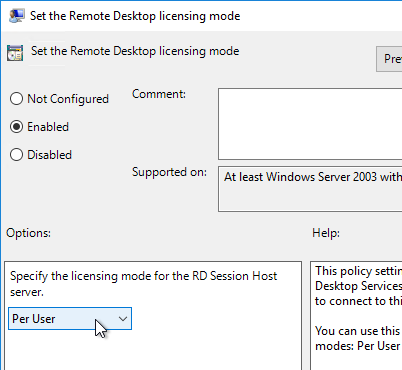Click the window icon in the title bar
The height and width of the screenshot is (370, 402).
[16, 16]
